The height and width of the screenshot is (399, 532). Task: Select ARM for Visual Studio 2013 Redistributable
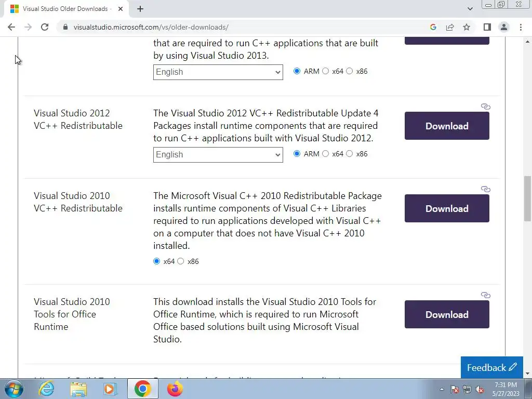[297, 71]
